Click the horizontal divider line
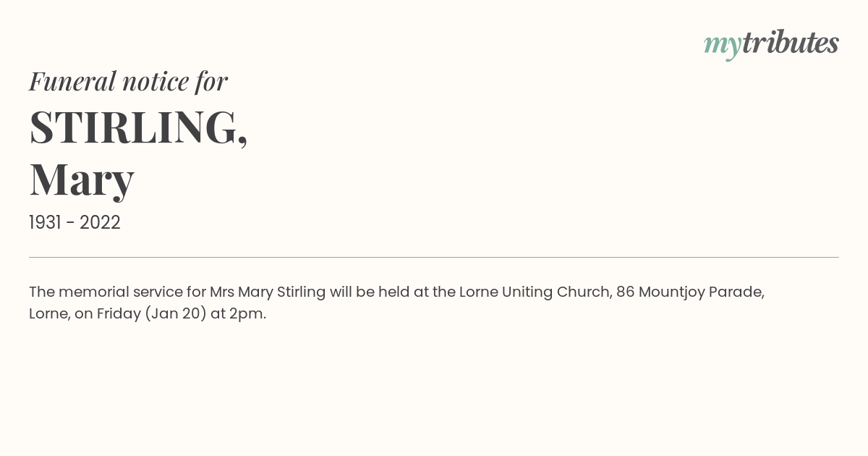 [434, 257]
